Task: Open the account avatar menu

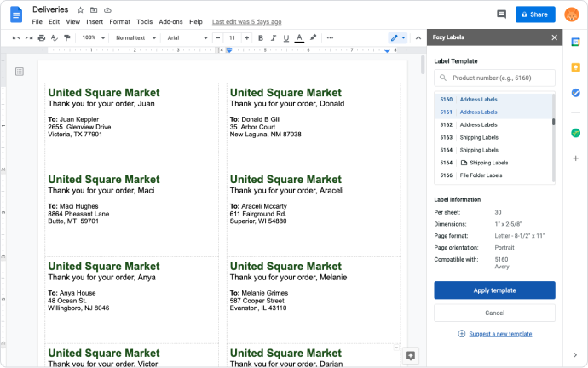Action: click(572, 14)
